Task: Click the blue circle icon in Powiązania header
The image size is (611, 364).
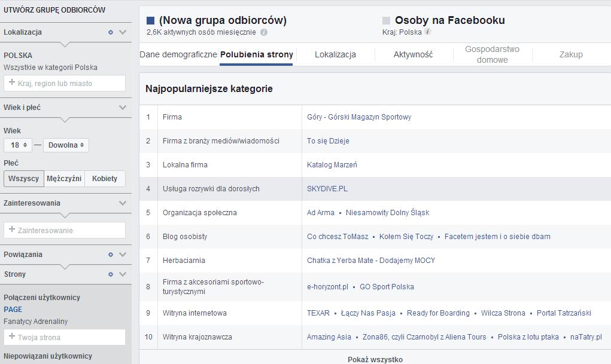Action: (111, 255)
